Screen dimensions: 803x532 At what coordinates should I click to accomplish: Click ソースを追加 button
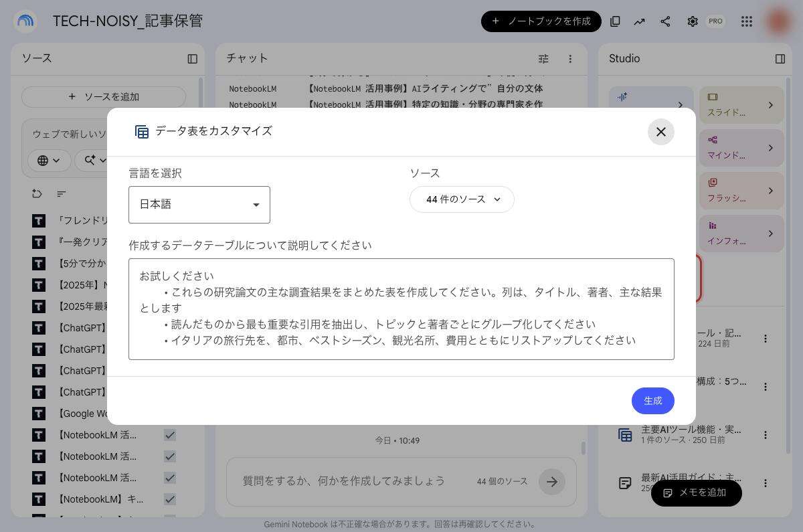[104, 97]
